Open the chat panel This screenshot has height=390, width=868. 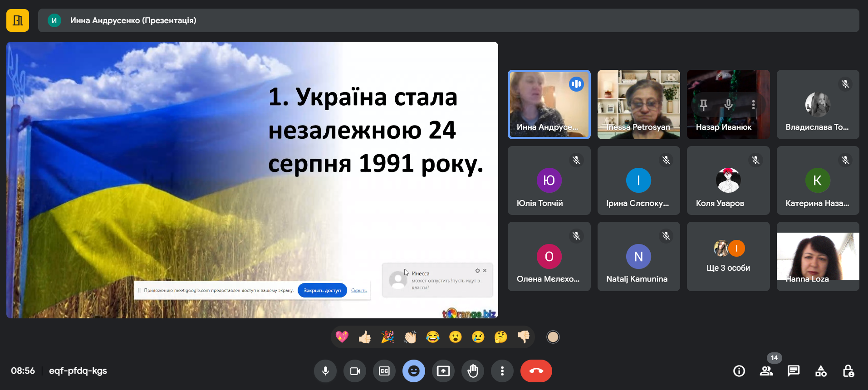click(x=794, y=371)
